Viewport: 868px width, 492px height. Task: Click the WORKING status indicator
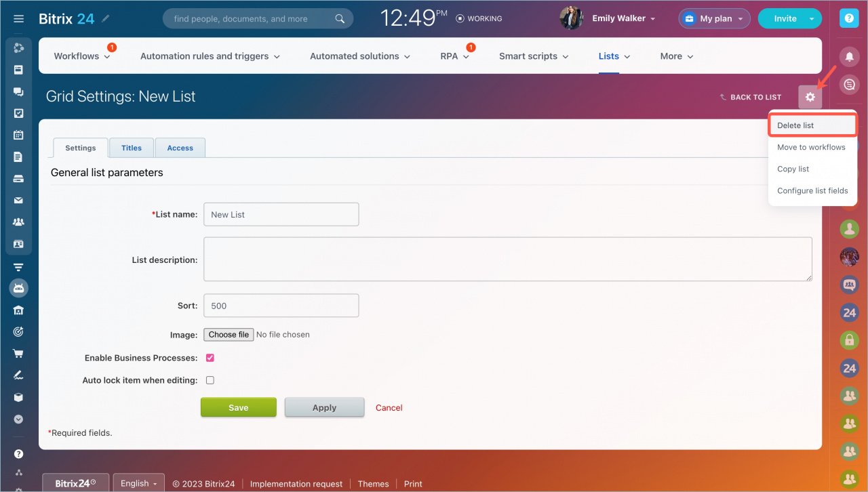tap(479, 19)
